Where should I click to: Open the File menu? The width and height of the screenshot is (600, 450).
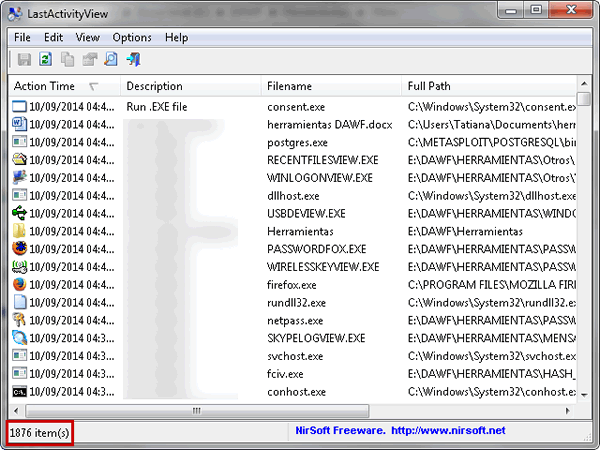(22, 38)
